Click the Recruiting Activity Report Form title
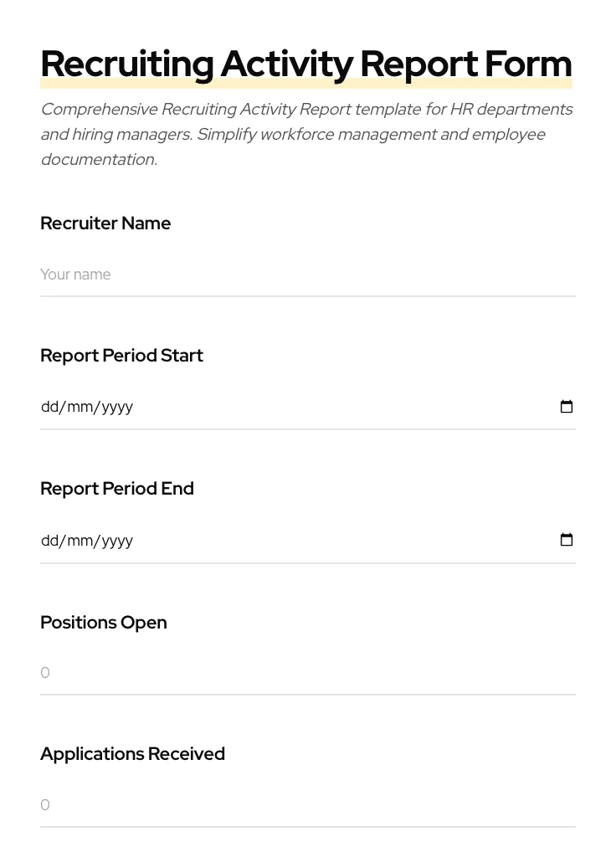The image size is (616, 857). click(x=306, y=63)
